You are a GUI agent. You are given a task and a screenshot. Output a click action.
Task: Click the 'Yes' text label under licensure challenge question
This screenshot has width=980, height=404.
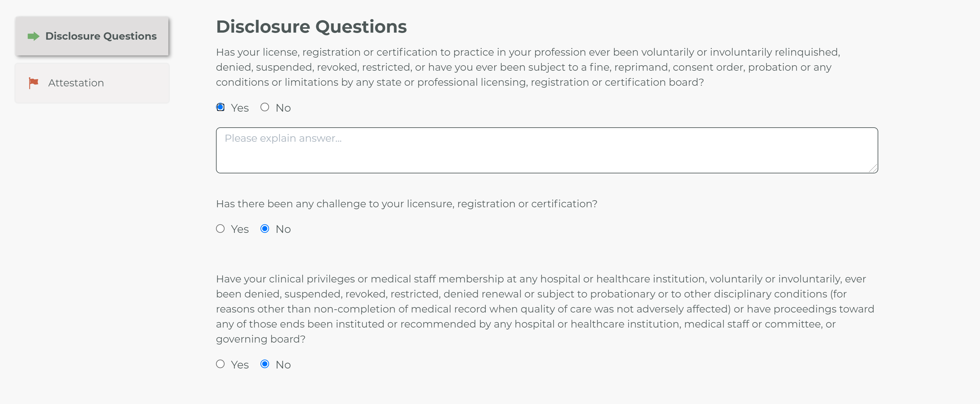[240, 229]
